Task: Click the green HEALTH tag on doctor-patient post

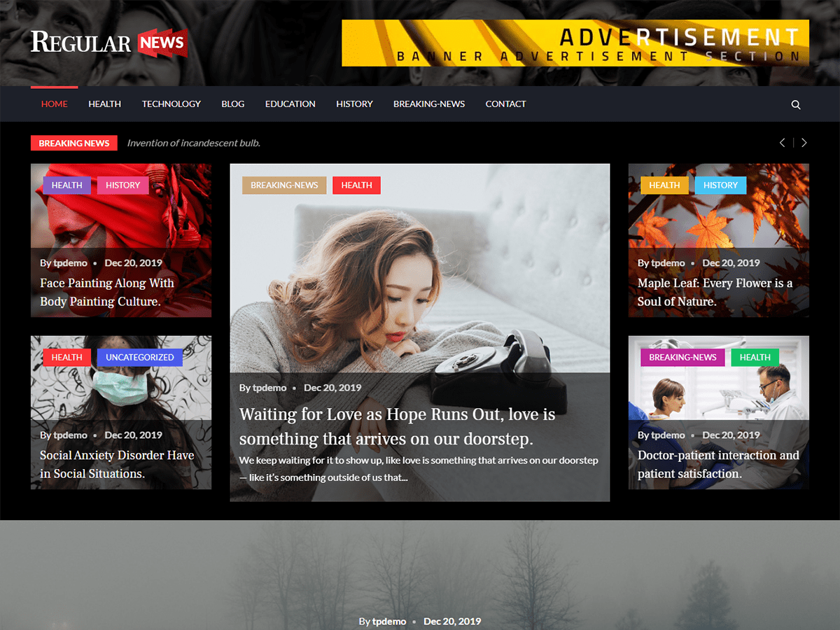Action: point(755,357)
